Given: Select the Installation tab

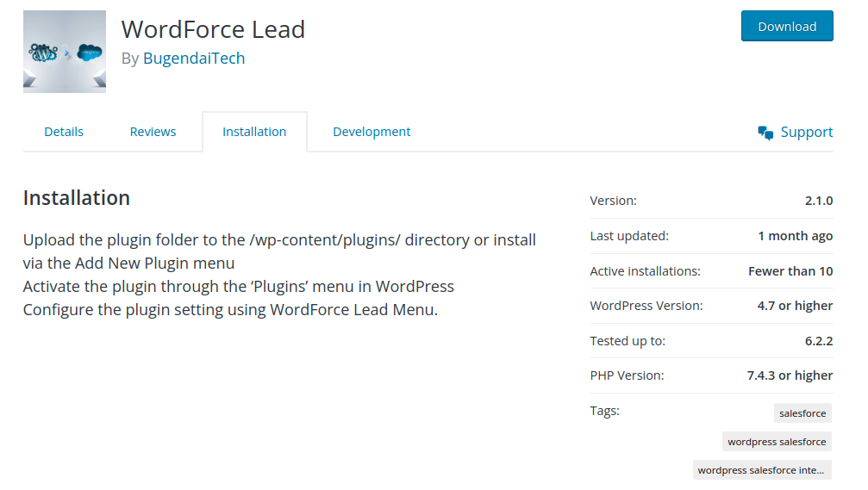Looking at the screenshot, I should point(254,132).
